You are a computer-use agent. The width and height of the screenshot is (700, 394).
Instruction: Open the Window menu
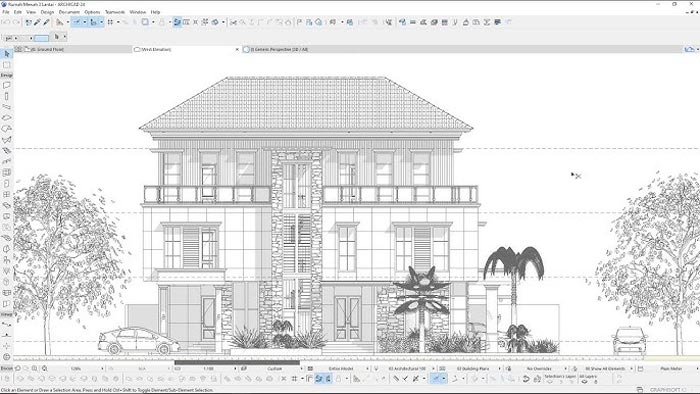pos(138,12)
